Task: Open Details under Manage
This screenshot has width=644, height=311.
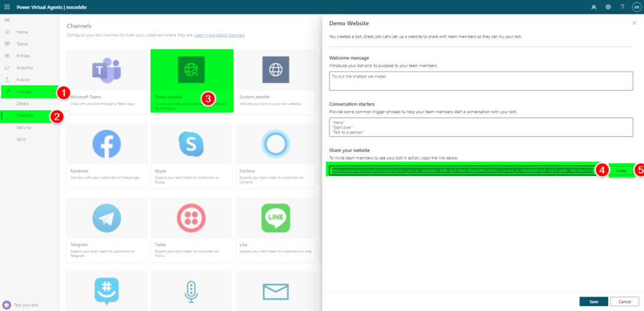Action: [23, 104]
